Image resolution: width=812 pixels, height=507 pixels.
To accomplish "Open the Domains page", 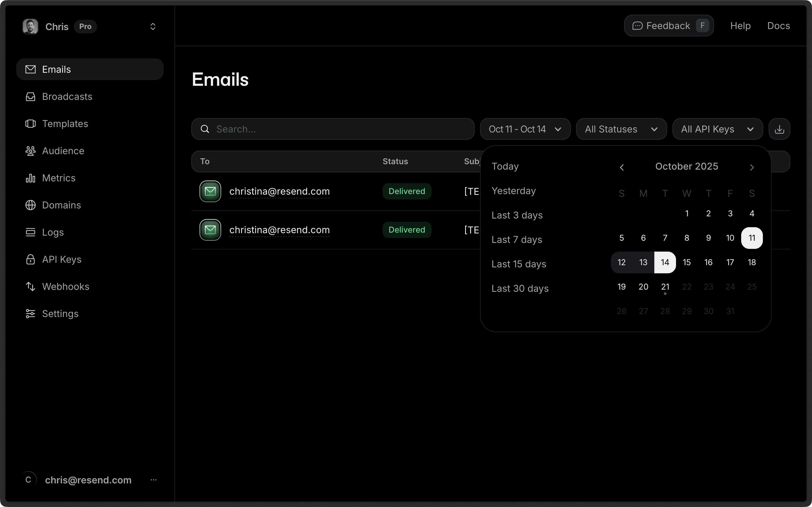I will (61, 205).
